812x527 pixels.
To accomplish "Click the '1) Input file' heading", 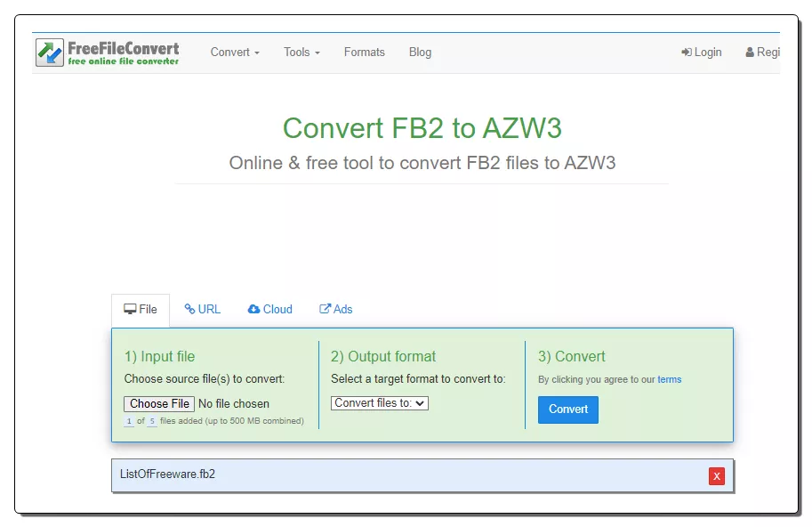I will [159, 356].
